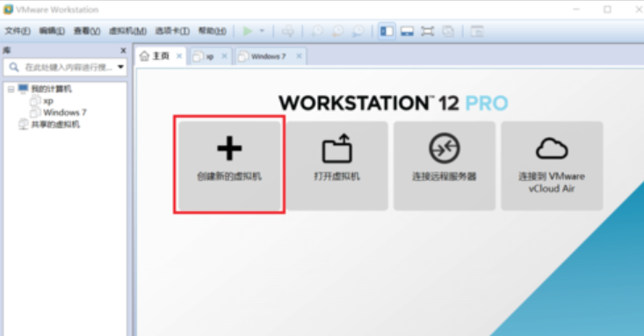
Task: Switch to the 主页 home tab
Action: pos(160,56)
